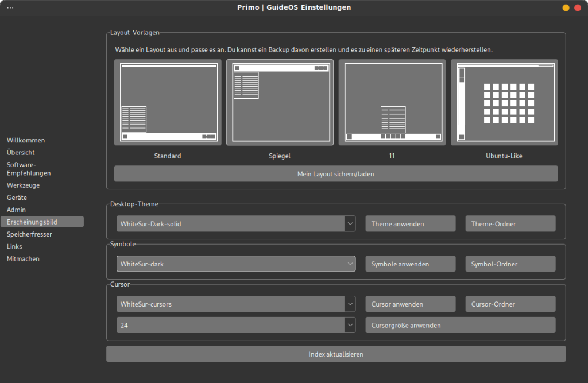Open the Speicherfresser sidebar section
This screenshot has height=383, width=588.
tap(29, 234)
